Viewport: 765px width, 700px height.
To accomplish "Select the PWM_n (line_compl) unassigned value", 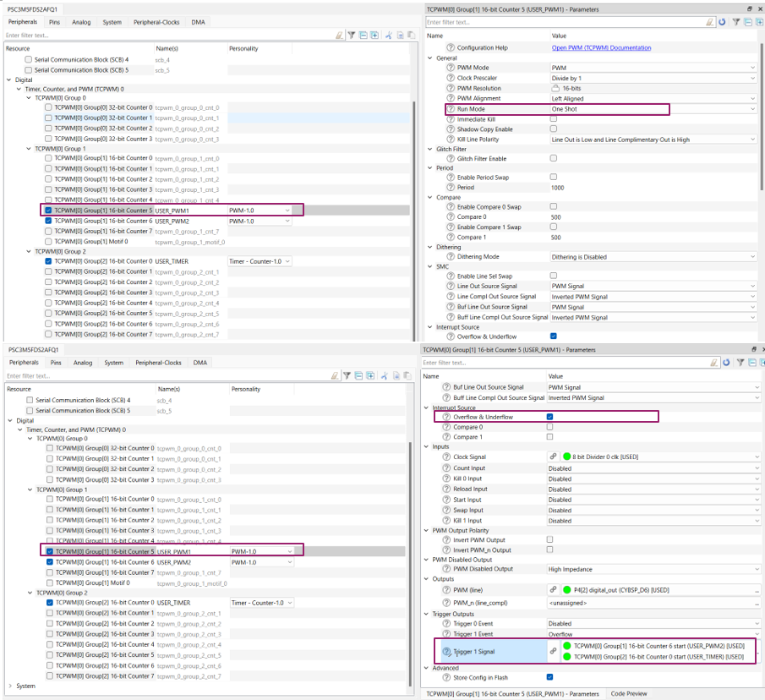I will click(x=653, y=603).
